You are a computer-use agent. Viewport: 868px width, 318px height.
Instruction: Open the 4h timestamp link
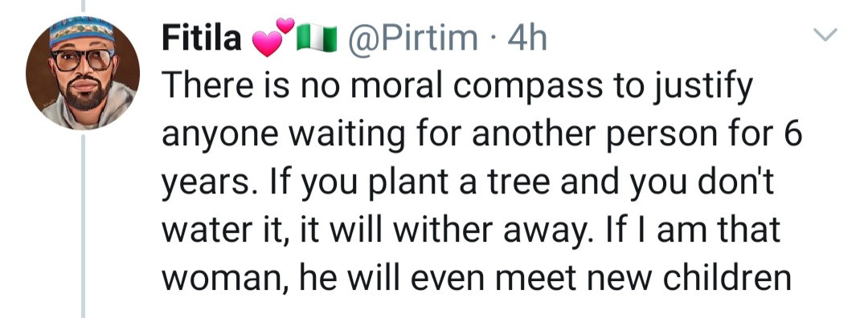click(527, 39)
